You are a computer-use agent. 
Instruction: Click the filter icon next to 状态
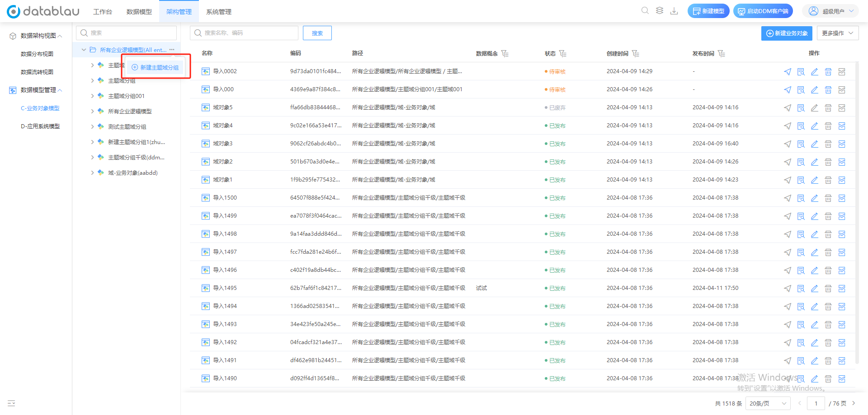click(x=563, y=54)
